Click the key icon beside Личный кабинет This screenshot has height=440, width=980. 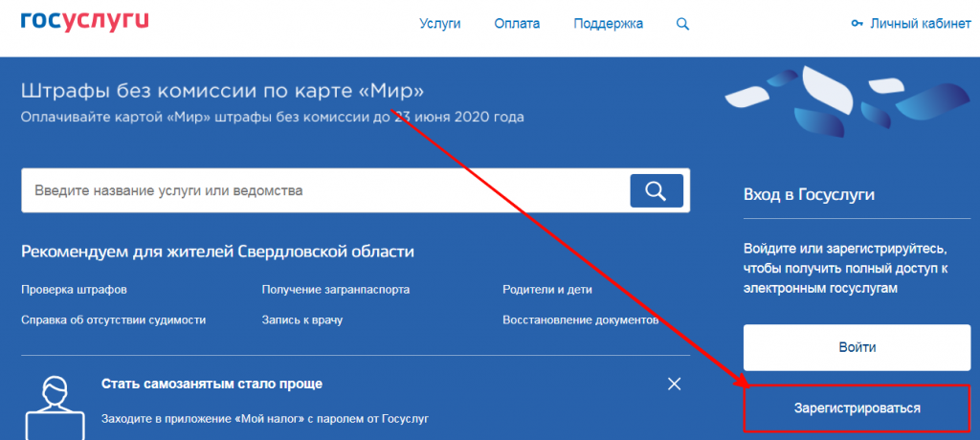pyautogui.click(x=857, y=24)
